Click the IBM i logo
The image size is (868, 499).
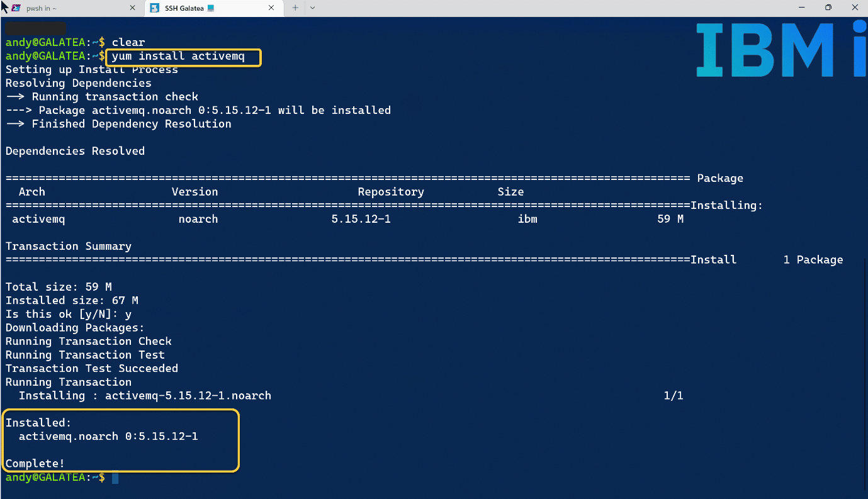pyautogui.click(x=781, y=50)
